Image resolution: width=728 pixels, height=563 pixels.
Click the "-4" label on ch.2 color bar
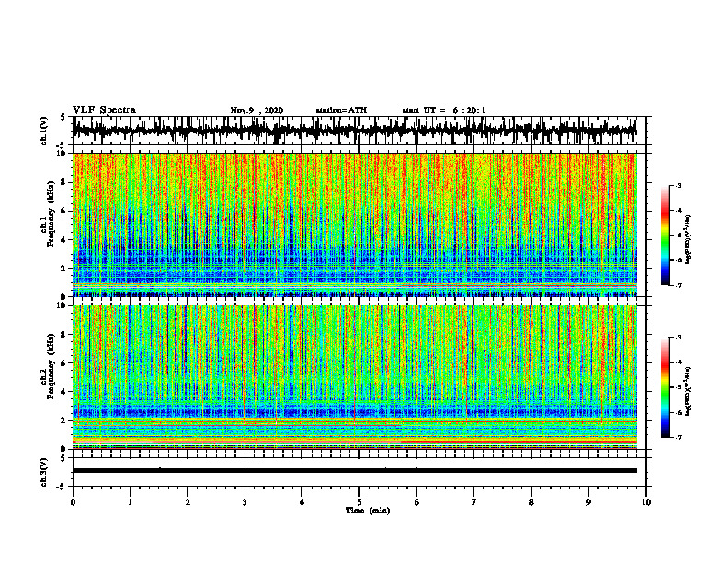[x=678, y=362]
